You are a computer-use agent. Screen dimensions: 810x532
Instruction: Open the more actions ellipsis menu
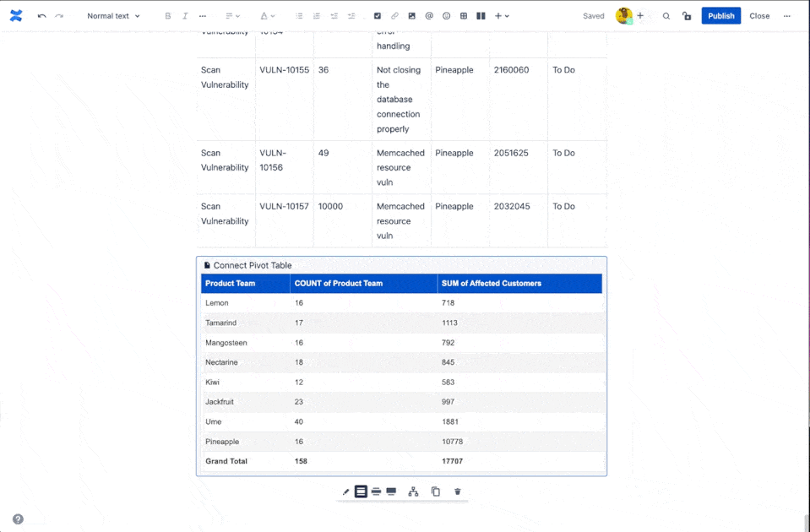coord(786,16)
